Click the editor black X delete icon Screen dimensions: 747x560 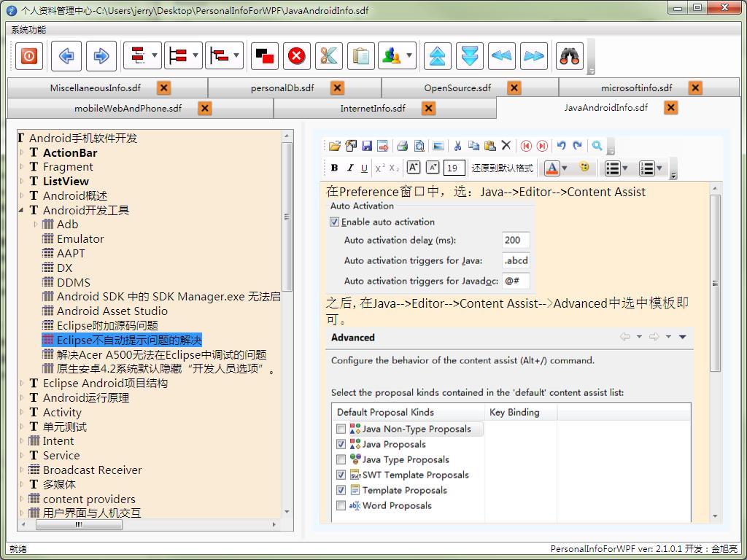point(506,146)
